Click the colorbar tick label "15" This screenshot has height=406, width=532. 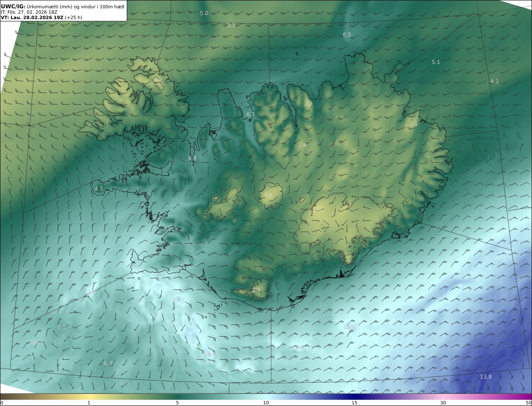pos(355,403)
